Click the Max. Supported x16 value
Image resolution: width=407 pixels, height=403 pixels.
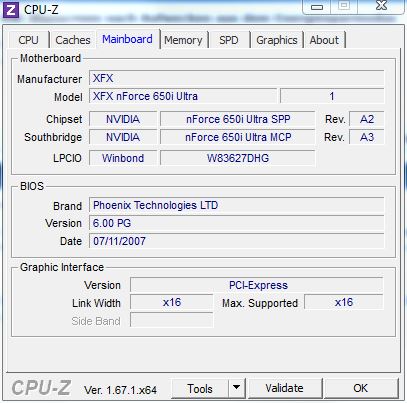point(344,302)
